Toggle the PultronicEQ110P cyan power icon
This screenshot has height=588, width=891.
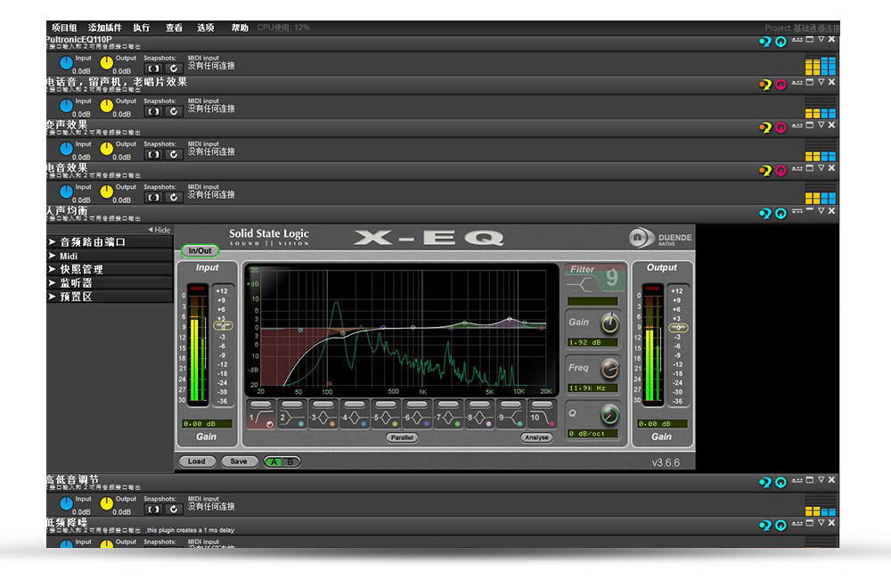pos(781,42)
